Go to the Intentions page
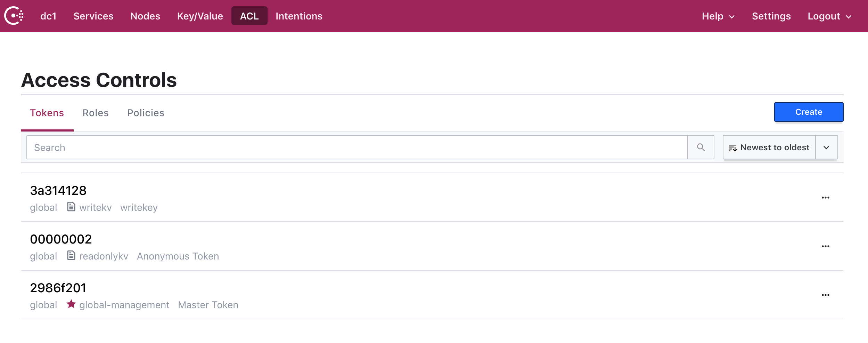 (299, 16)
